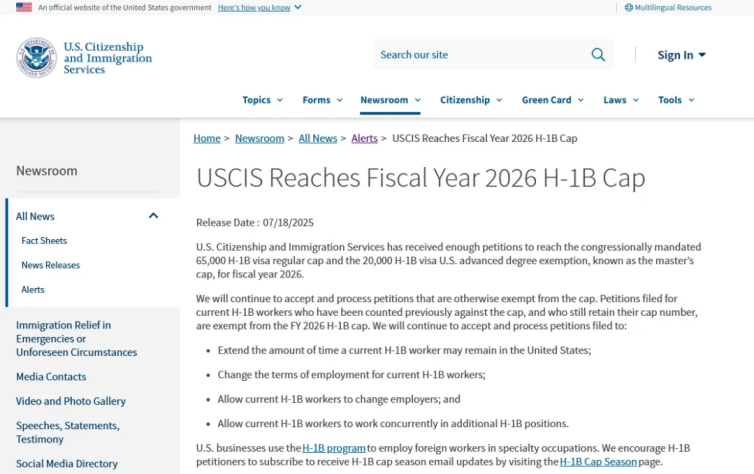Image resolution: width=754 pixels, height=474 pixels.
Task: Click the USCIS Homeland Security seal logo
Action: coord(37,58)
